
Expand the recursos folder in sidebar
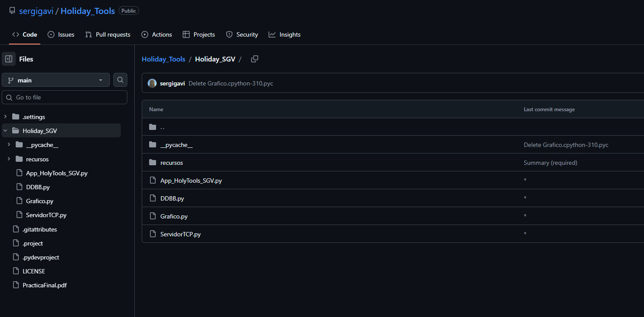9,159
